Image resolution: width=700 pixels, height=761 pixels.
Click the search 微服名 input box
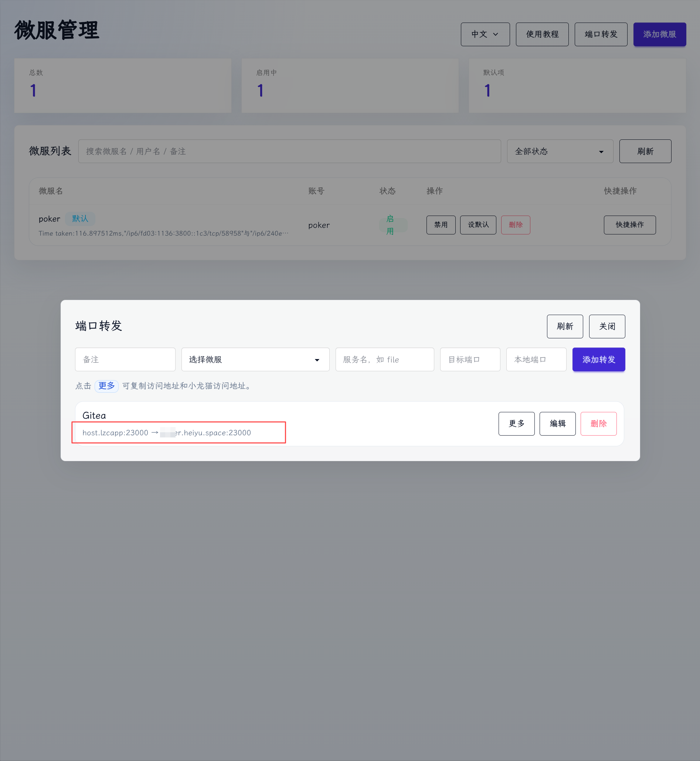pyautogui.click(x=289, y=151)
